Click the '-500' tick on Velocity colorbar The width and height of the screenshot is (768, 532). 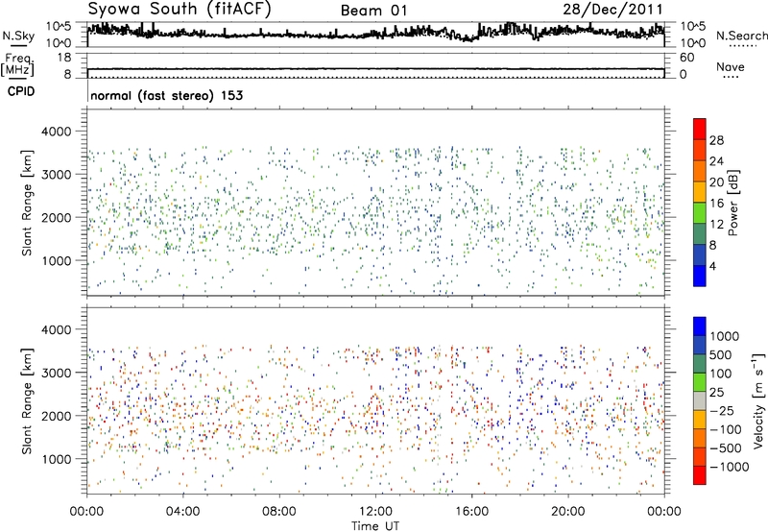726,448
